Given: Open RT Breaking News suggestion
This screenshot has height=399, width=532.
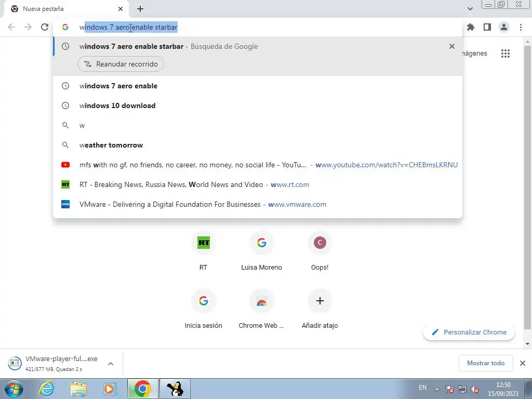Looking at the screenshot, I should click(258, 184).
